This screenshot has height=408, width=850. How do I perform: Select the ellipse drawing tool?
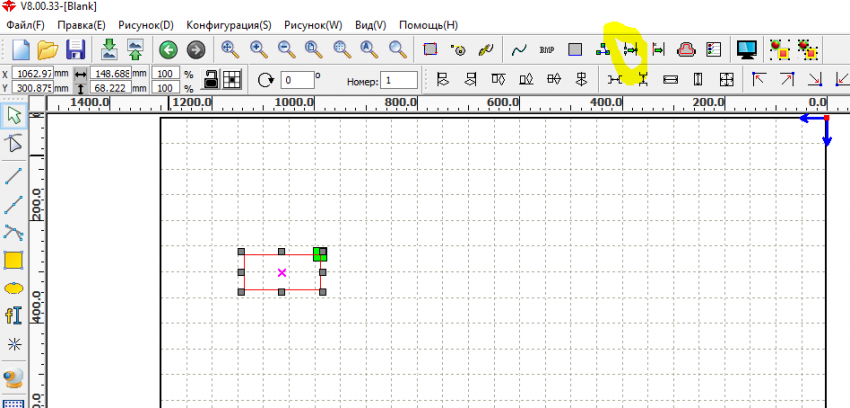[14, 288]
